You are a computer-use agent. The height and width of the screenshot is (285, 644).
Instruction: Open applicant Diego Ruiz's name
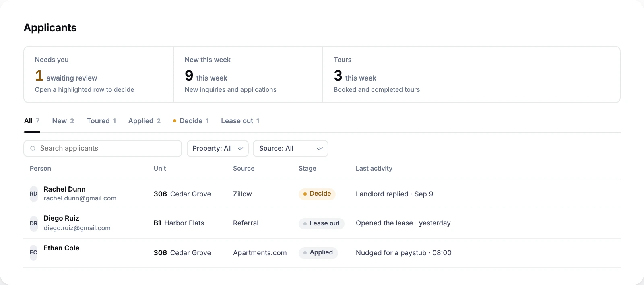pos(61,218)
